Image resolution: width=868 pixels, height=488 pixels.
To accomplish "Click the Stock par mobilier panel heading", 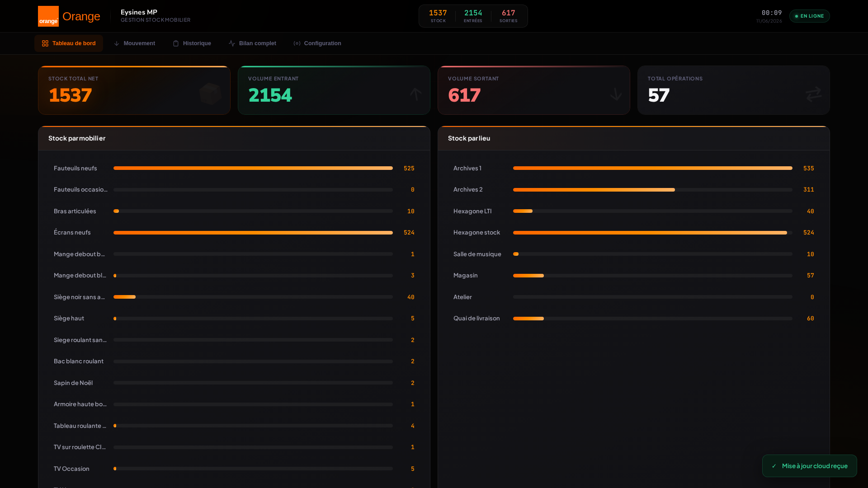I will tap(77, 138).
